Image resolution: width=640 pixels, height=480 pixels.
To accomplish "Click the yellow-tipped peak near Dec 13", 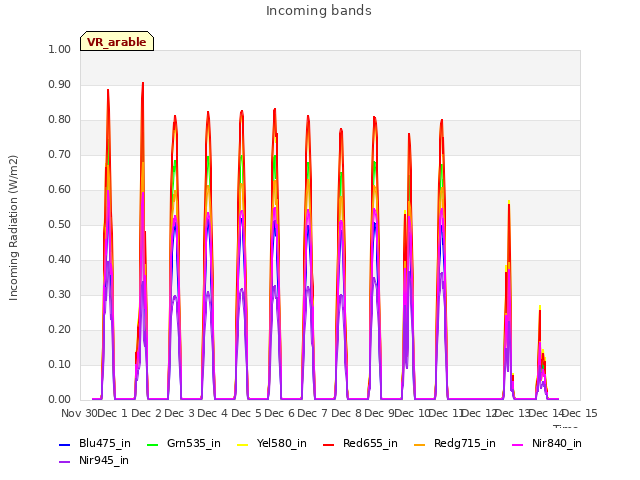I will tap(509, 202).
